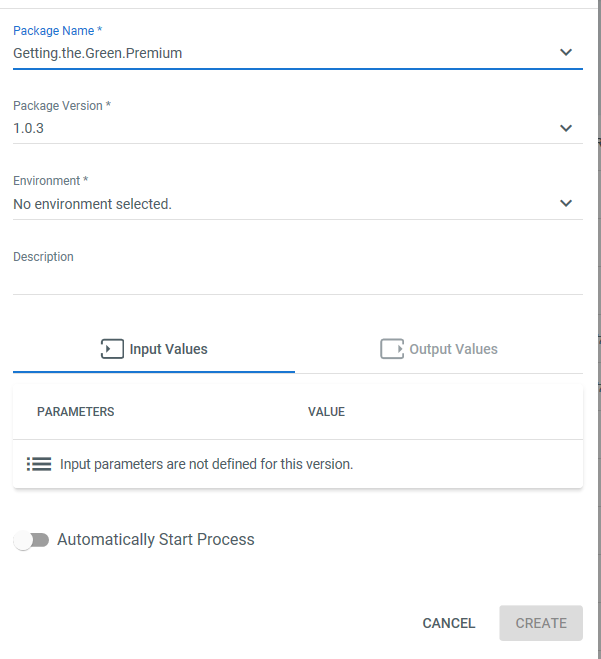Click the VALUE column header

[x=326, y=412]
